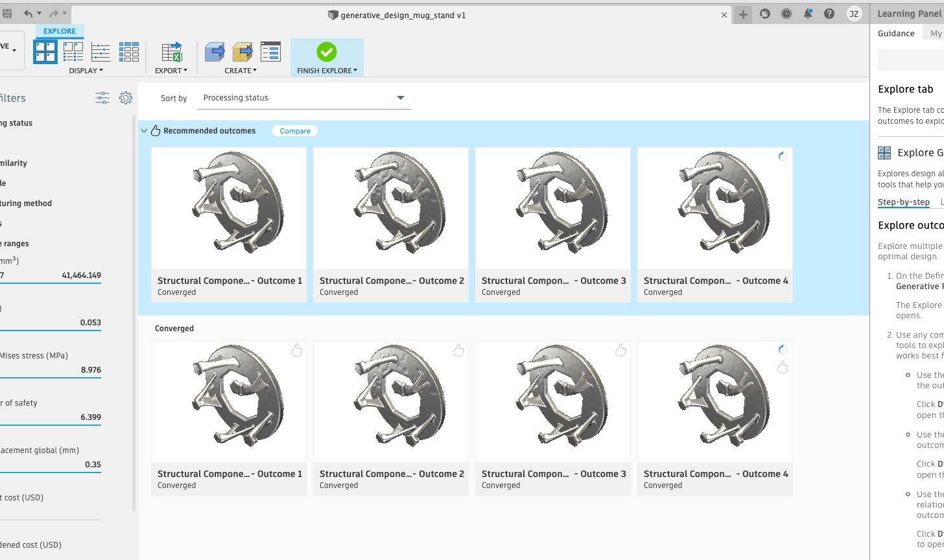Open converged Outcome 3 thumbnail
Image resolution: width=944 pixels, height=560 pixels.
coord(553,401)
